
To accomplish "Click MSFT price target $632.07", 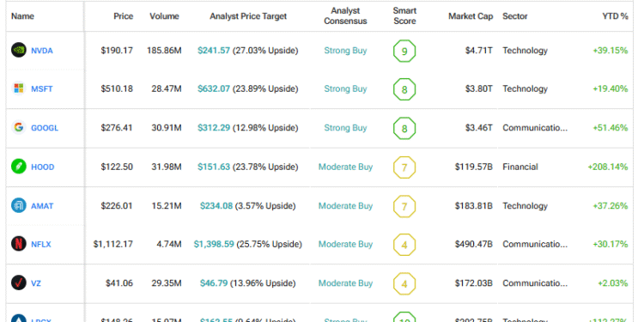I will [214, 88].
